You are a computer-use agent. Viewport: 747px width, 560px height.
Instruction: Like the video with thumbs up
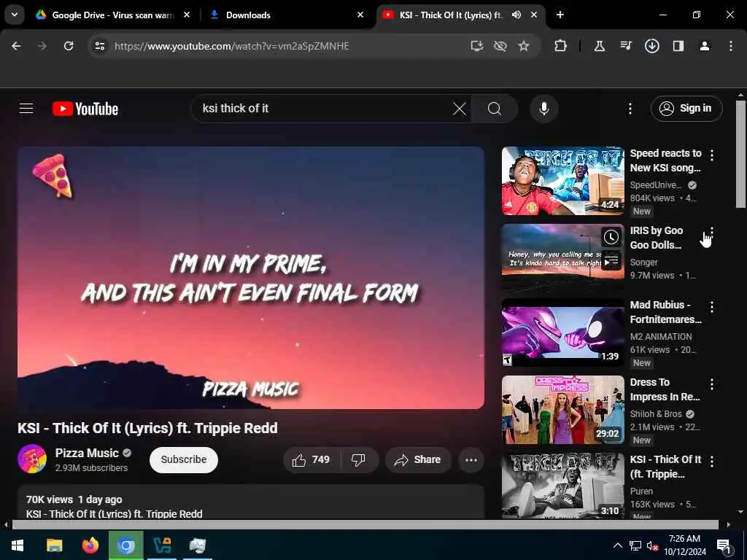(x=312, y=459)
